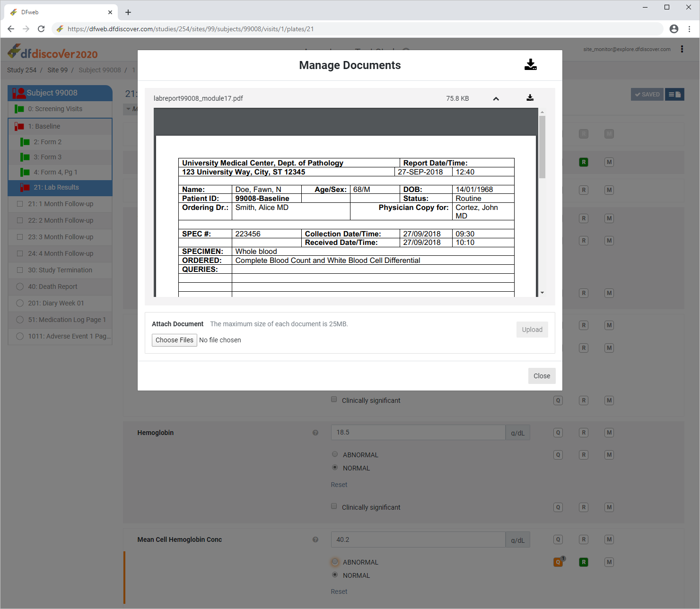Open the orange query icon for Mean Cell Hemoglobin
700x609 pixels.
(x=558, y=562)
